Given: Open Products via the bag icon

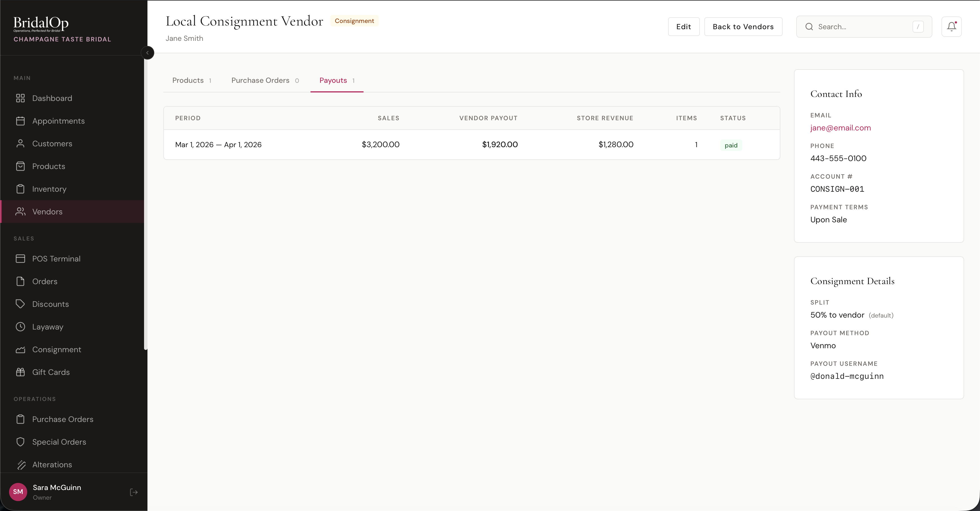Looking at the screenshot, I should [x=21, y=166].
